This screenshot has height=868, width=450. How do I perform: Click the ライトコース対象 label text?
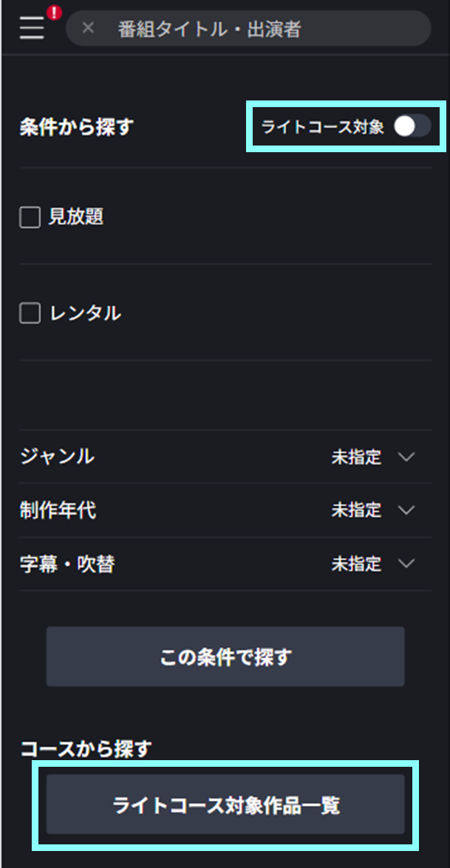pyautogui.click(x=323, y=127)
